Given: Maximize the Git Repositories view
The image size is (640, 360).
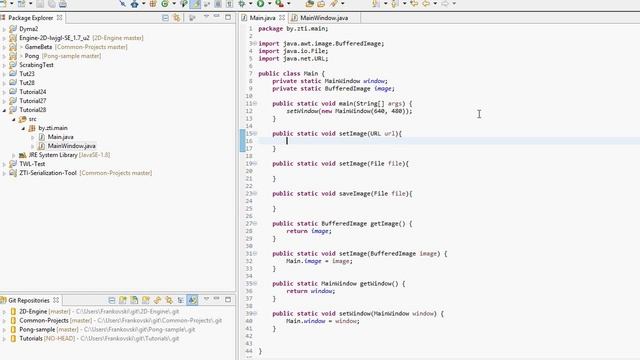Looking at the screenshot, I should tap(228, 300).
